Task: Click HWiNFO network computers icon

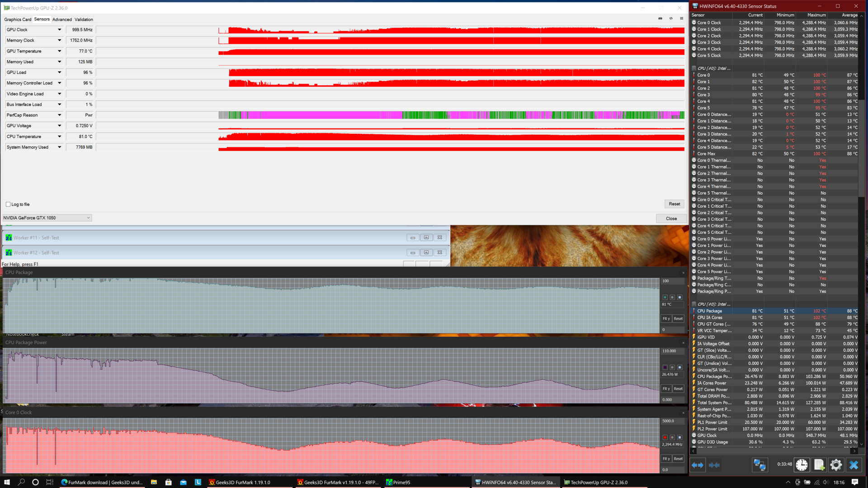Action: point(759,465)
